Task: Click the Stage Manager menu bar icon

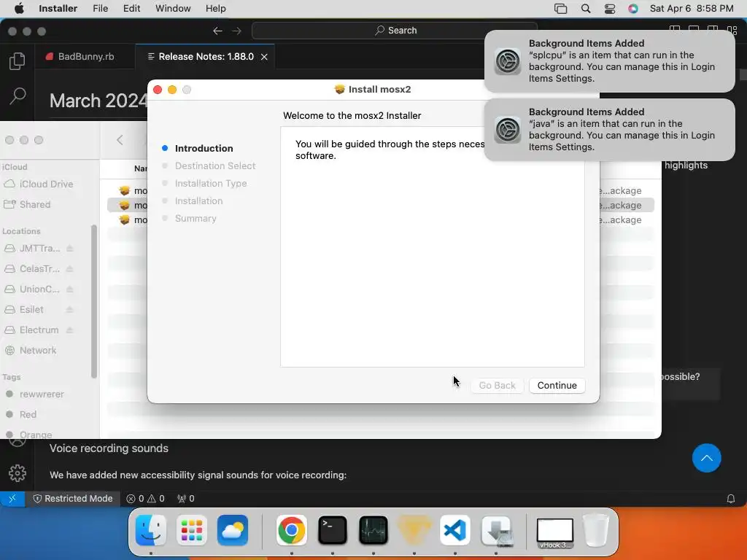Action: [561, 9]
